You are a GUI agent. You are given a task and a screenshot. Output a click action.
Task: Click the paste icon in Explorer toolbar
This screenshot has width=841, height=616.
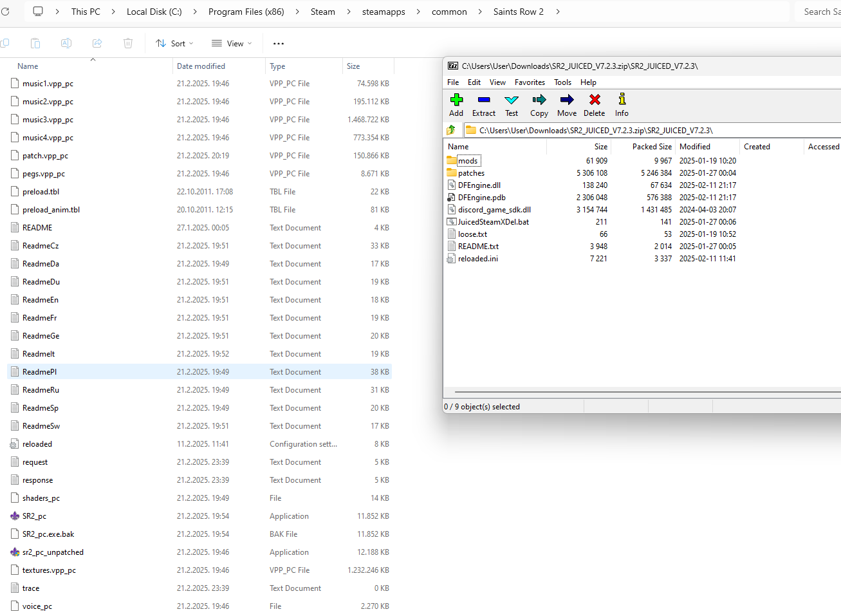pyautogui.click(x=35, y=43)
